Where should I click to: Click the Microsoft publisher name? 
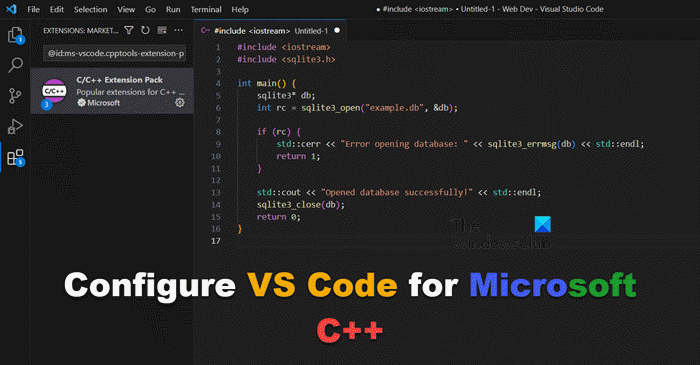(x=104, y=103)
